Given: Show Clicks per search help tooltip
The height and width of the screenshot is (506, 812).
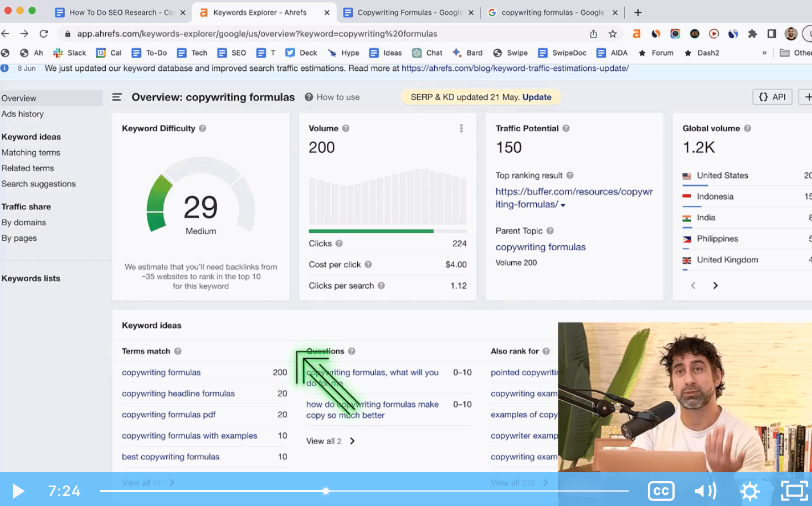Looking at the screenshot, I should coord(381,286).
